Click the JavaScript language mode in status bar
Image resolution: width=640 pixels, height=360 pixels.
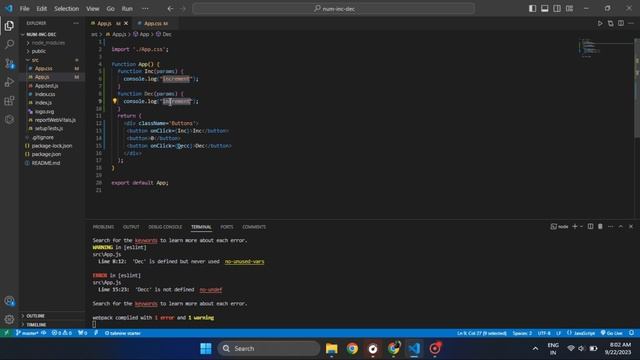(581, 333)
